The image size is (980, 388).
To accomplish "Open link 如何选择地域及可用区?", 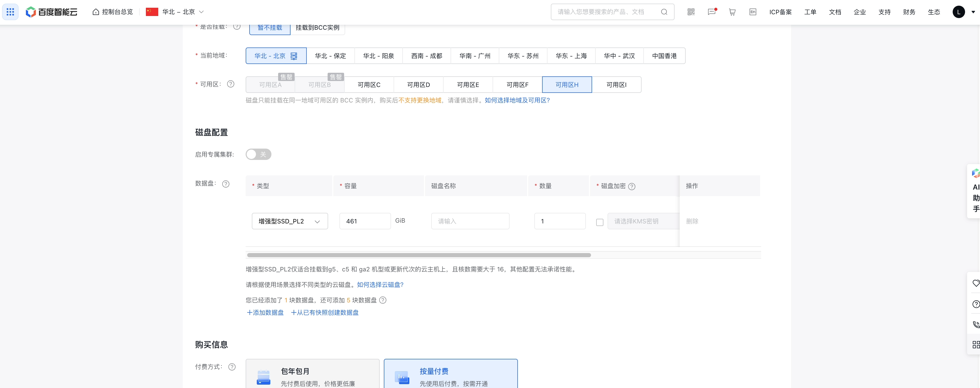I will [517, 100].
